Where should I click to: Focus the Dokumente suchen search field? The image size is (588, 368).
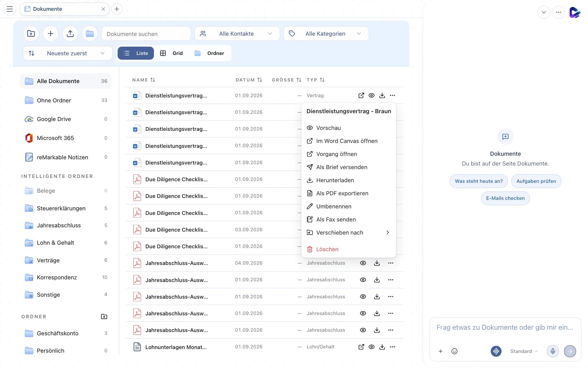(x=146, y=34)
